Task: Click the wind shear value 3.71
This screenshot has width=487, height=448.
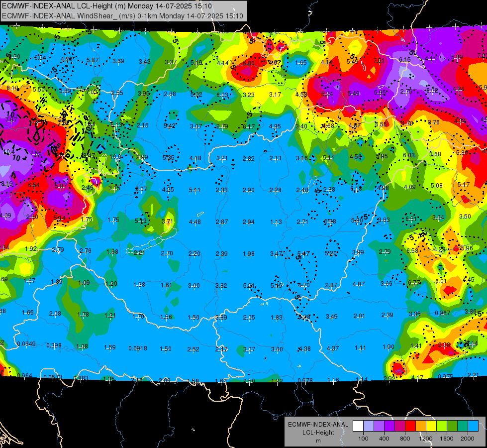Action: pos(168,222)
